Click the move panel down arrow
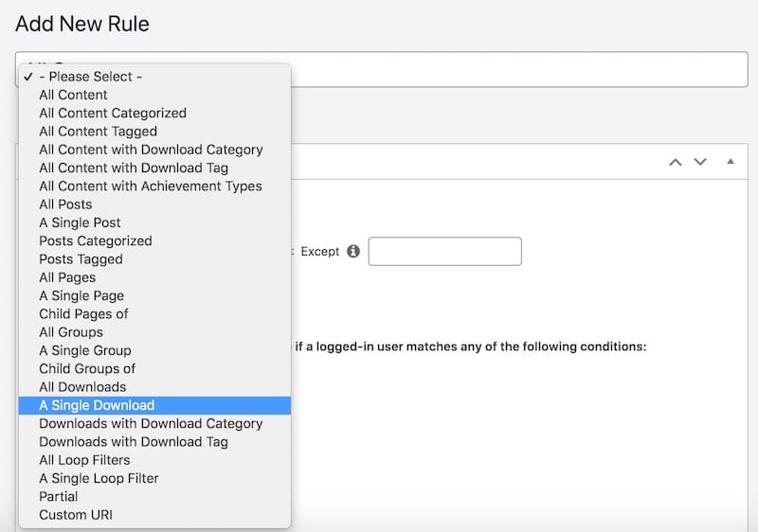This screenshot has width=758, height=532. pyautogui.click(x=700, y=162)
